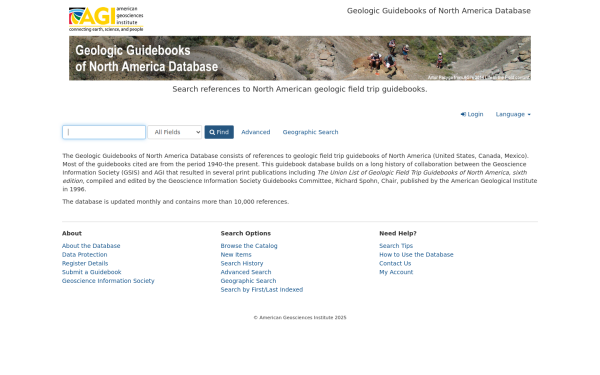Browse the Catalog

click(249, 246)
